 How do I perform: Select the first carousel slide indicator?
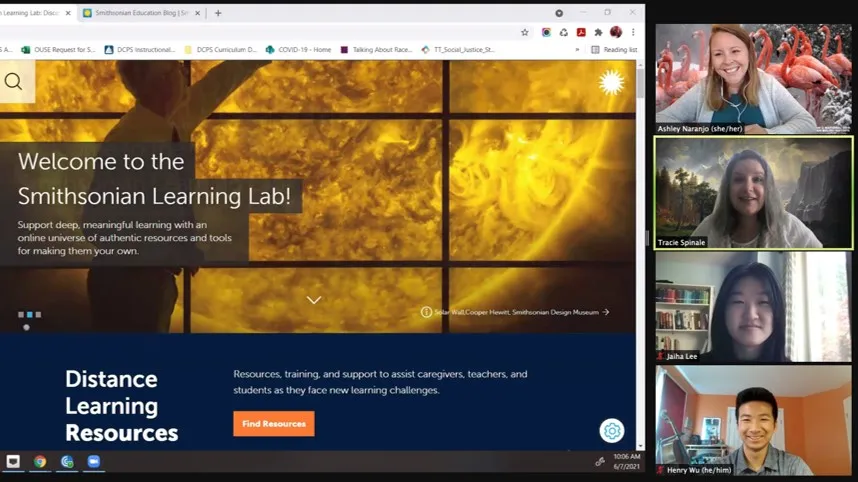21,315
